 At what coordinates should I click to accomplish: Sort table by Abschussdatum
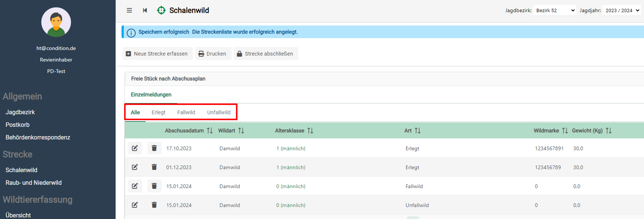209,131
